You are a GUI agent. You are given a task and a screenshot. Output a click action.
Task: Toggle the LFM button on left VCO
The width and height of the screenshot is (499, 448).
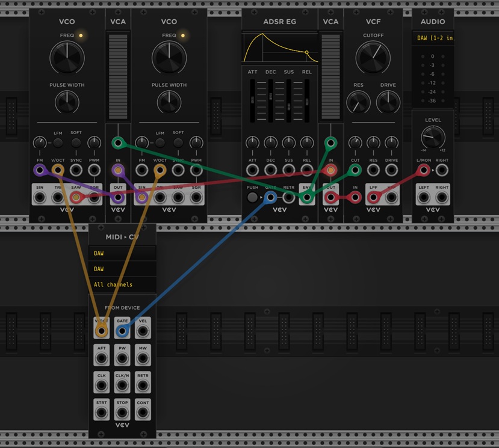coord(58,143)
